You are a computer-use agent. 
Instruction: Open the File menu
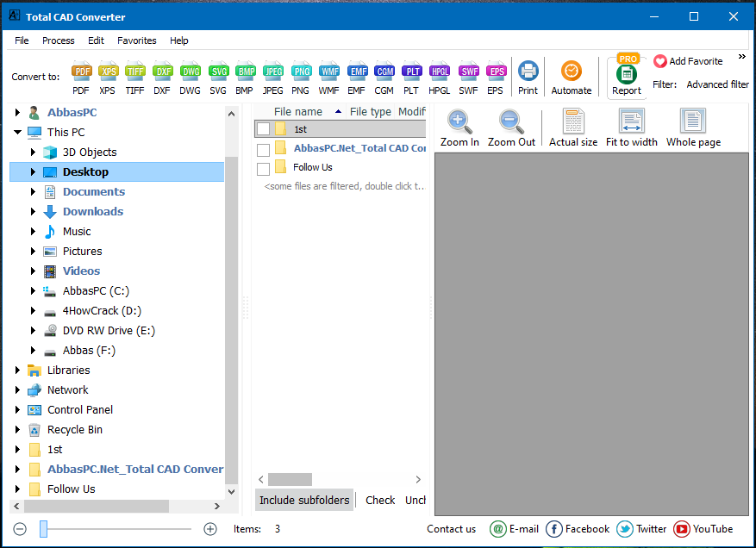[22, 40]
